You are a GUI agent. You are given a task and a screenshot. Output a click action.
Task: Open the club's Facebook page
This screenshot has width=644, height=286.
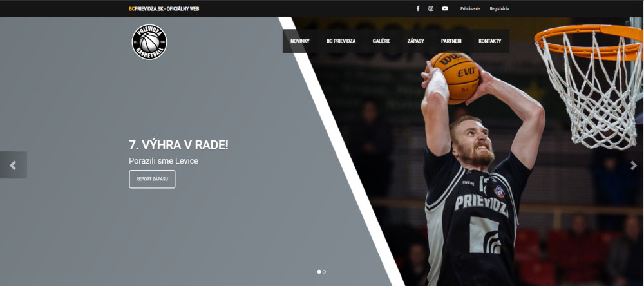pyautogui.click(x=417, y=8)
